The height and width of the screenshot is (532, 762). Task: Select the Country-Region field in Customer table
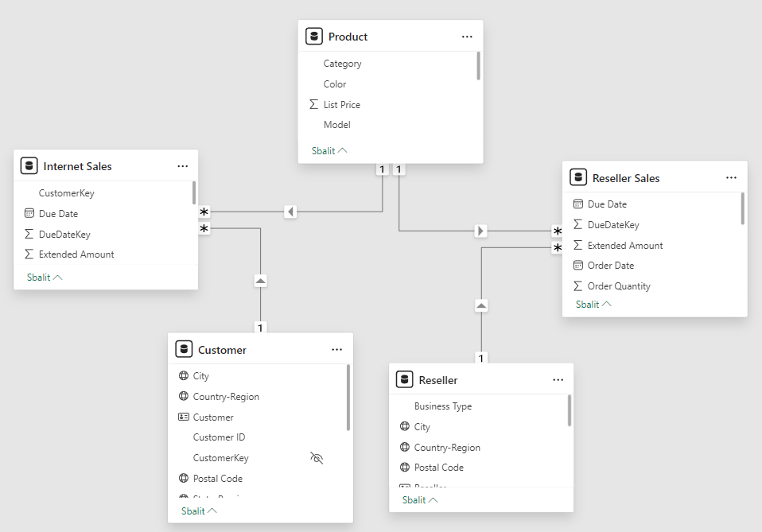226,397
